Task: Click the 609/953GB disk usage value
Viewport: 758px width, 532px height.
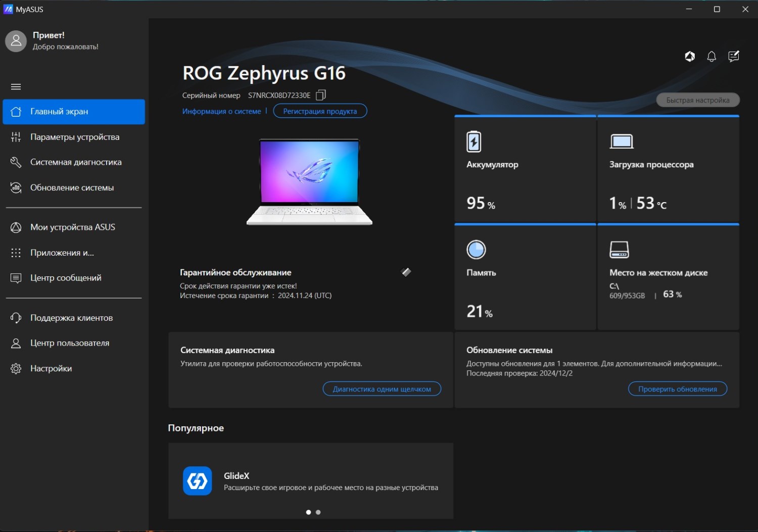Action: click(x=627, y=296)
